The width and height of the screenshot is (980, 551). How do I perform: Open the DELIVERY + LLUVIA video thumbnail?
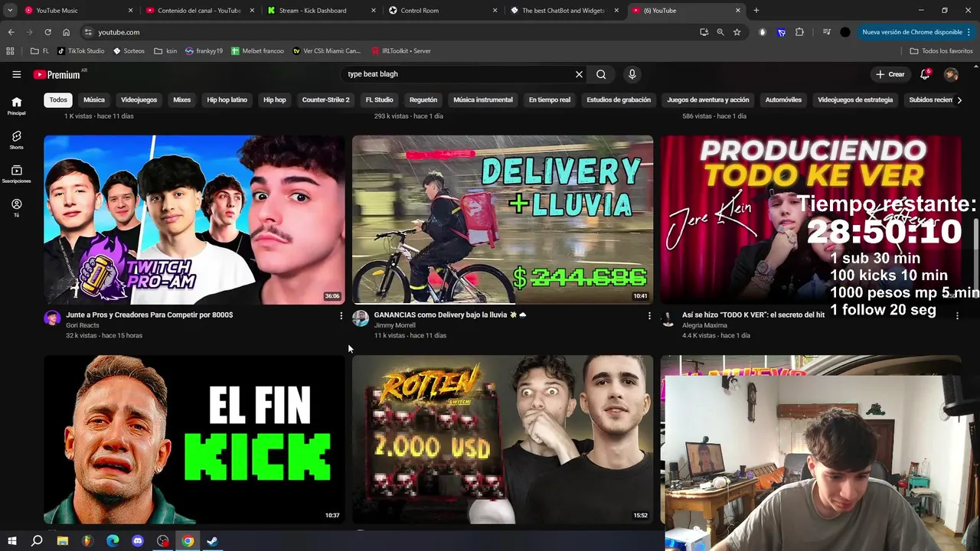(x=502, y=220)
